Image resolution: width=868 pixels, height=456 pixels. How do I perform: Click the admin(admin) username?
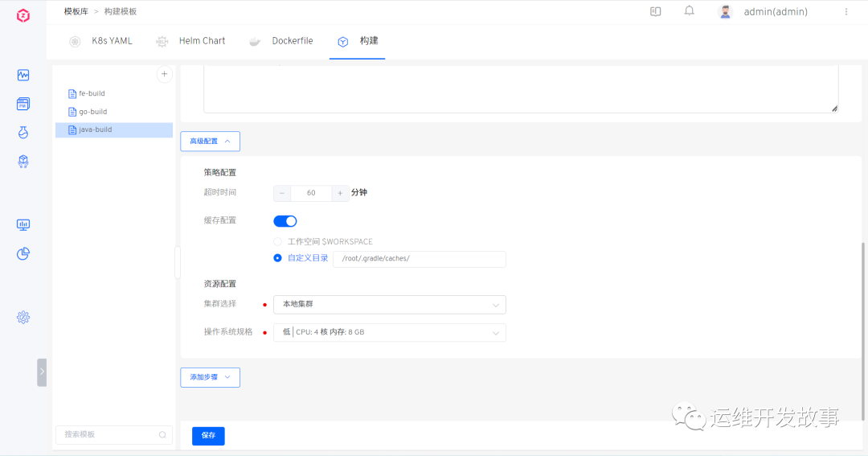(x=776, y=11)
